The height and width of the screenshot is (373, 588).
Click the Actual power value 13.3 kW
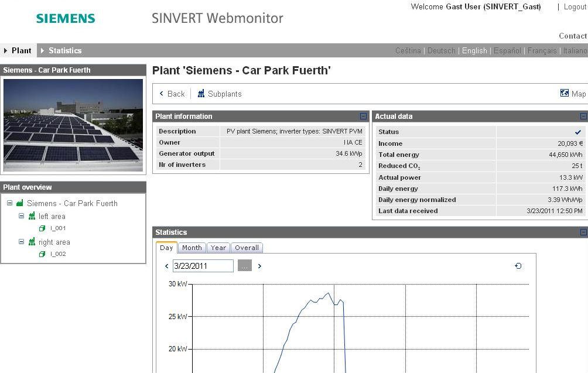[x=571, y=177]
